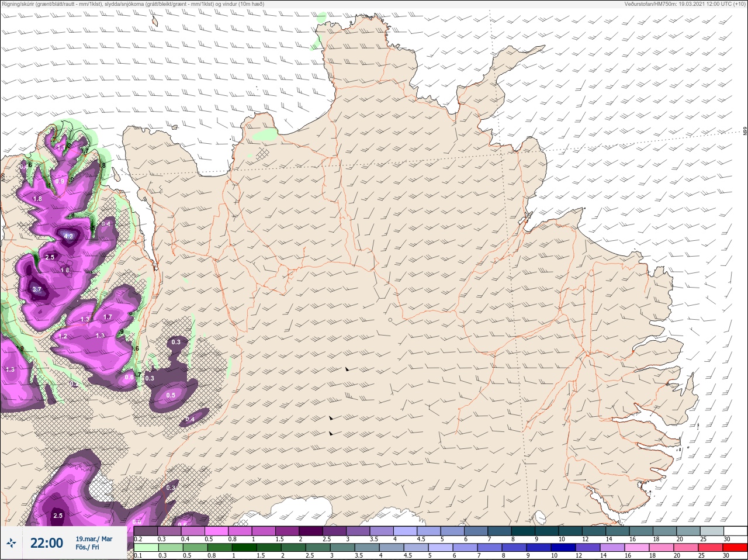This screenshot has height=560, width=748.
Task: Click the '1.7' precipitation value on the map
Action: 108,317
